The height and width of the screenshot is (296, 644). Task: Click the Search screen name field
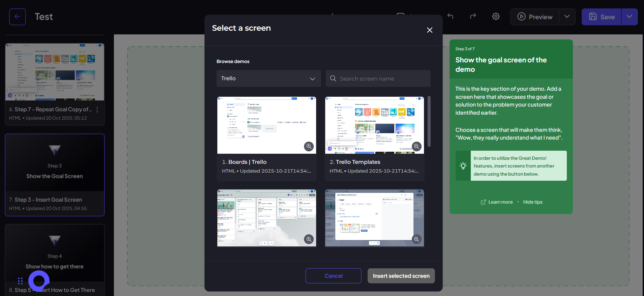click(378, 79)
